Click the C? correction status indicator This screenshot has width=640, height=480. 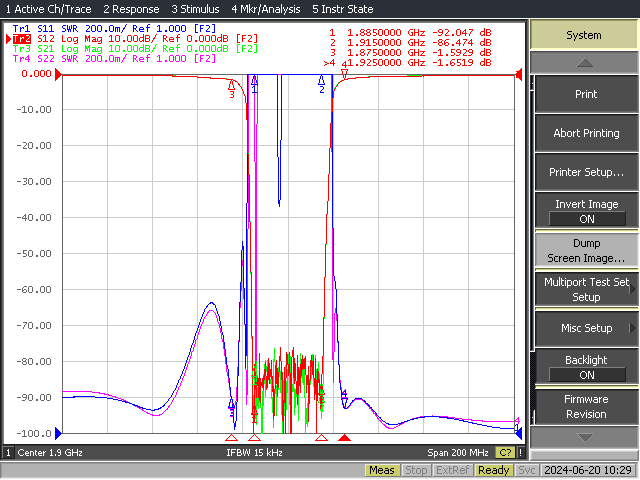point(505,452)
